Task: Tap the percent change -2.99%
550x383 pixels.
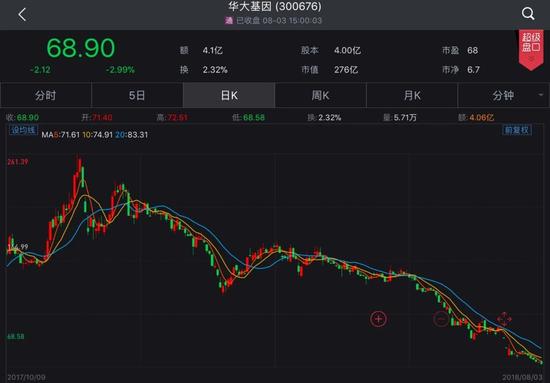Action: (120, 70)
